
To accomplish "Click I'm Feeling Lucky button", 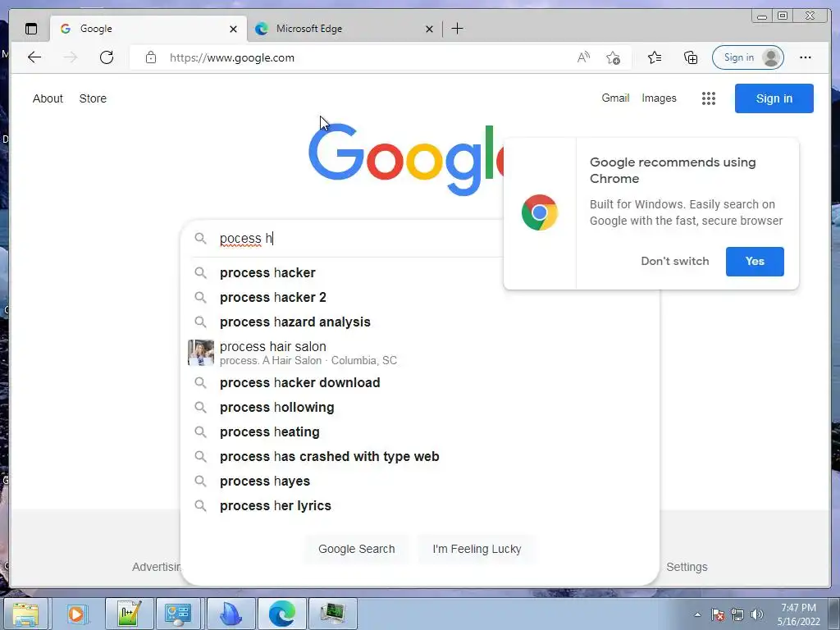I will (x=477, y=549).
